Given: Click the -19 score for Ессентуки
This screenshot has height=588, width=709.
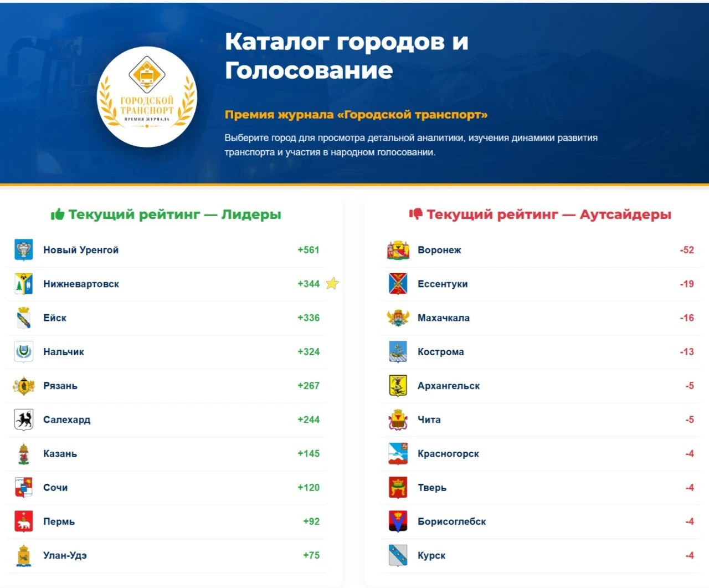Looking at the screenshot, I should 687,284.
